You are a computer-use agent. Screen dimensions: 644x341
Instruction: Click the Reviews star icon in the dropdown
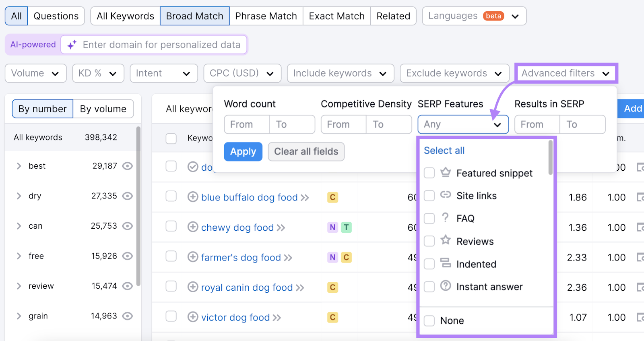(x=445, y=241)
